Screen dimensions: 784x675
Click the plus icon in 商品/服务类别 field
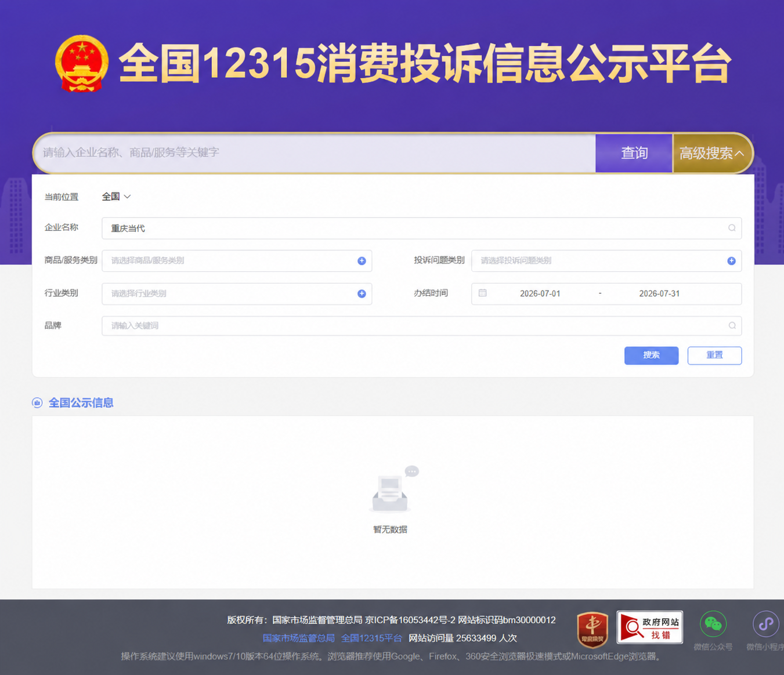tap(362, 261)
